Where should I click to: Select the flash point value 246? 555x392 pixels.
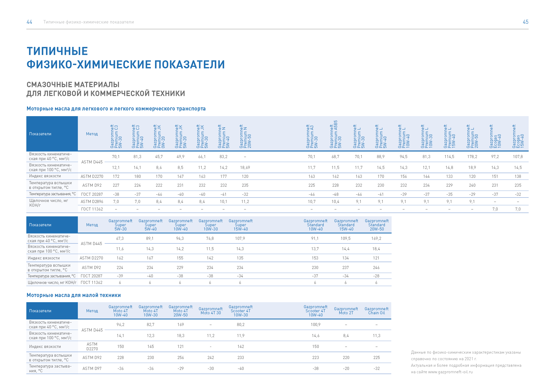(376, 267)
